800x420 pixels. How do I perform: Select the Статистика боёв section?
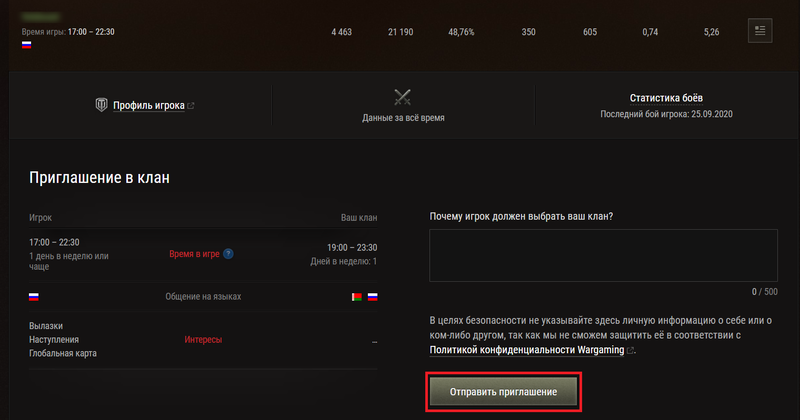pyautogui.click(x=666, y=99)
